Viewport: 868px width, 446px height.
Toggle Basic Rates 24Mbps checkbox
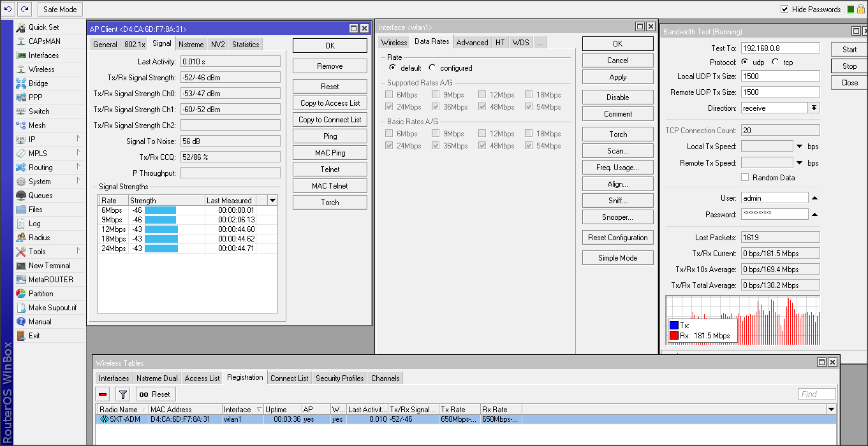[389, 146]
